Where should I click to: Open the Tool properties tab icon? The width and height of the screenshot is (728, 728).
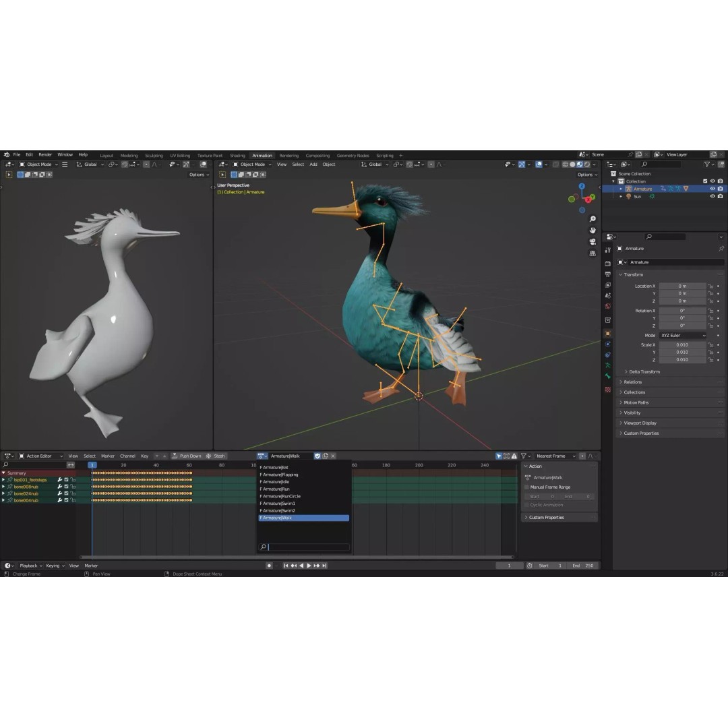coord(608,250)
